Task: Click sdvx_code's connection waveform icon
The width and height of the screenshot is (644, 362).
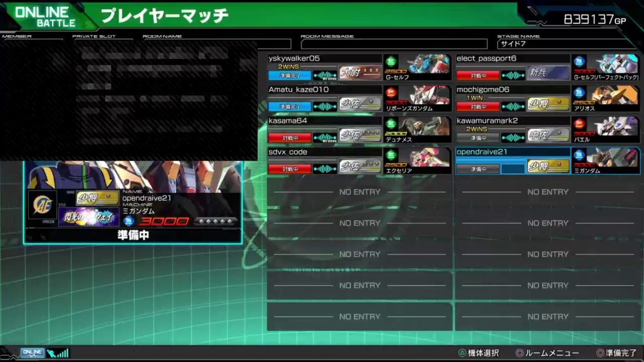Action: 325,169
